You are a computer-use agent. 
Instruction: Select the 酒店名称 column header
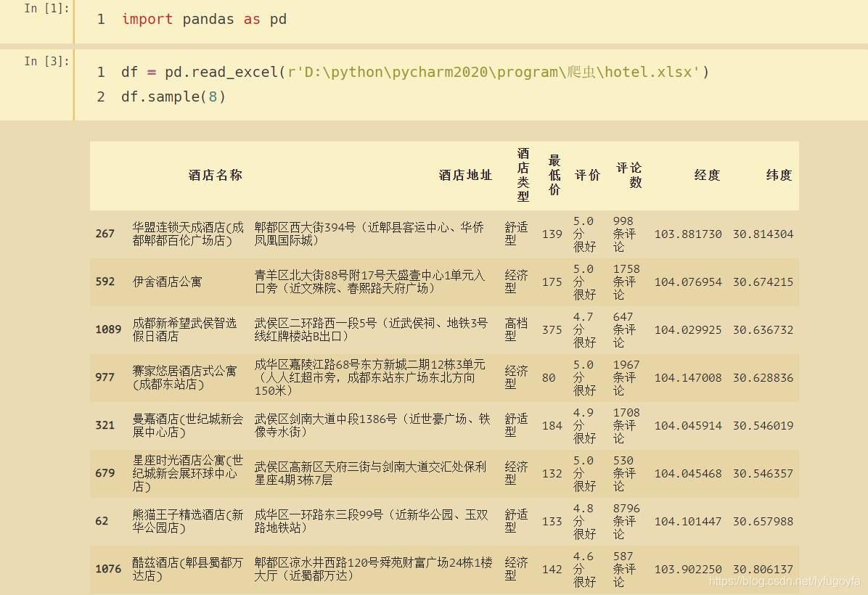tap(215, 176)
